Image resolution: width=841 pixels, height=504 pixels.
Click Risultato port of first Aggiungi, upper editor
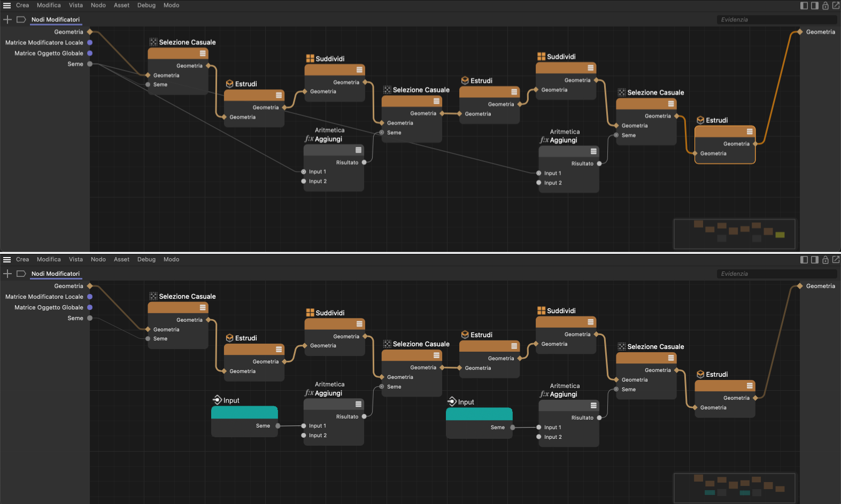(364, 162)
